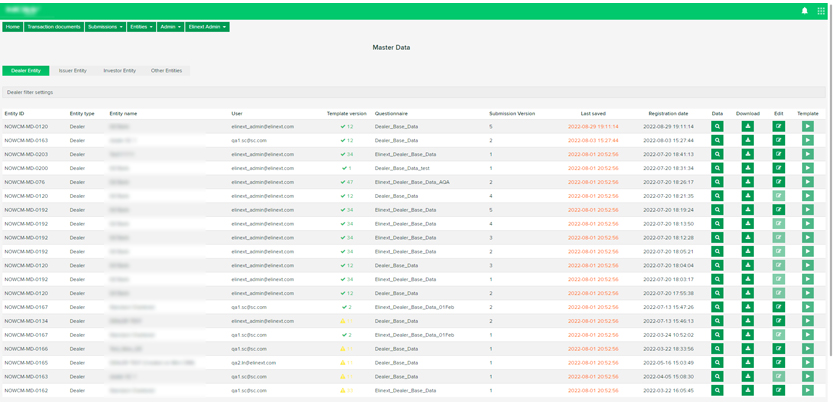This screenshot has width=834, height=405.
Task: Expand the Elinext Admin user menu
Action: point(207,27)
